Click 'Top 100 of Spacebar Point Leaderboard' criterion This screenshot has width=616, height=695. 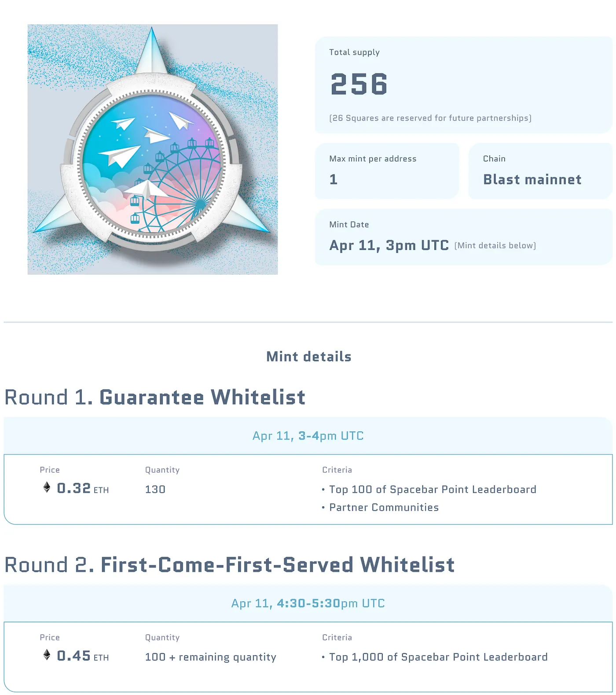coord(433,489)
